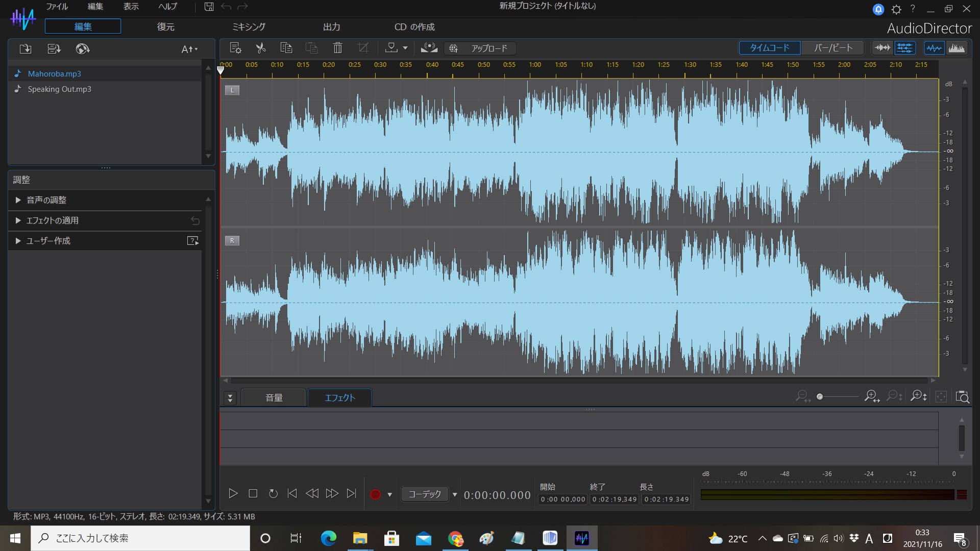The width and height of the screenshot is (980, 551).
Task: Click the import media icon
Action: [25, 49]
